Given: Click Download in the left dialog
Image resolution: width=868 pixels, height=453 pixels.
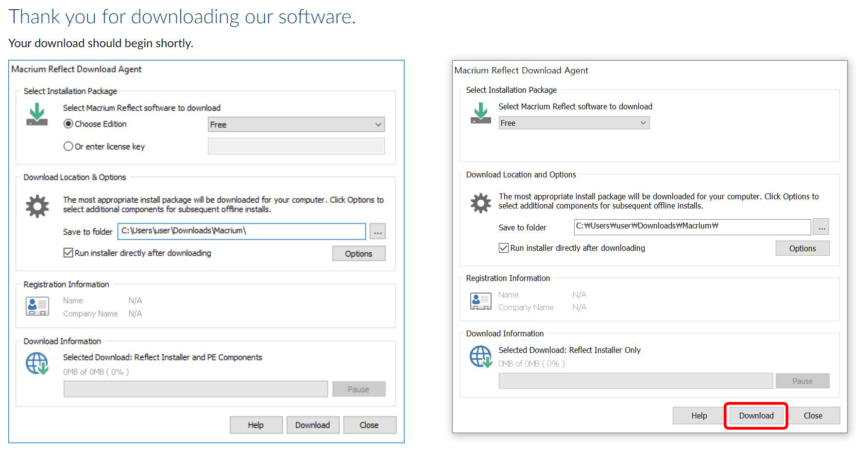Looking at the screenshot, I should pos(313,425).
